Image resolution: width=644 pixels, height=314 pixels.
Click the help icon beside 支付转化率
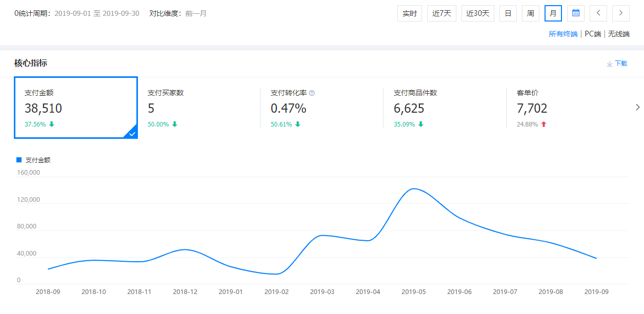[312, 93]
